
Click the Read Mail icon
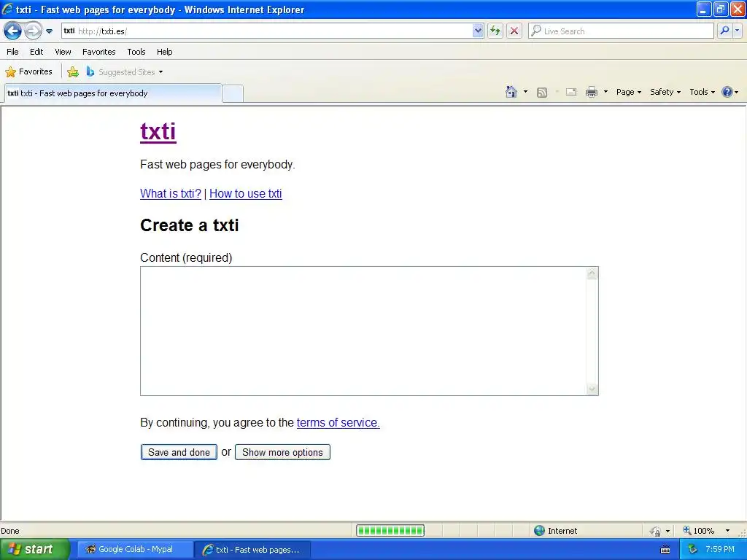571,93
